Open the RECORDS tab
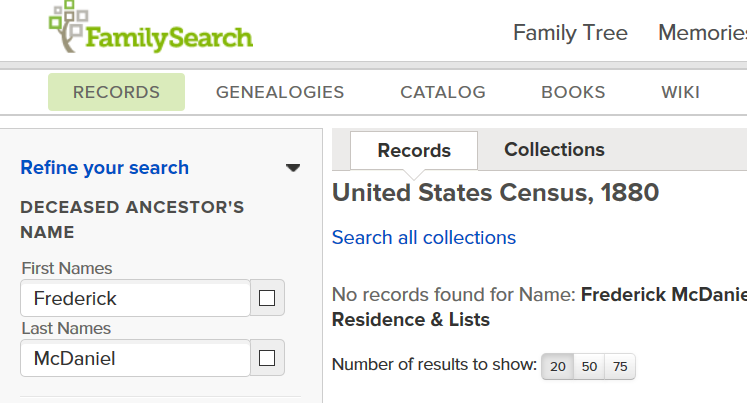 coord(116,92)
